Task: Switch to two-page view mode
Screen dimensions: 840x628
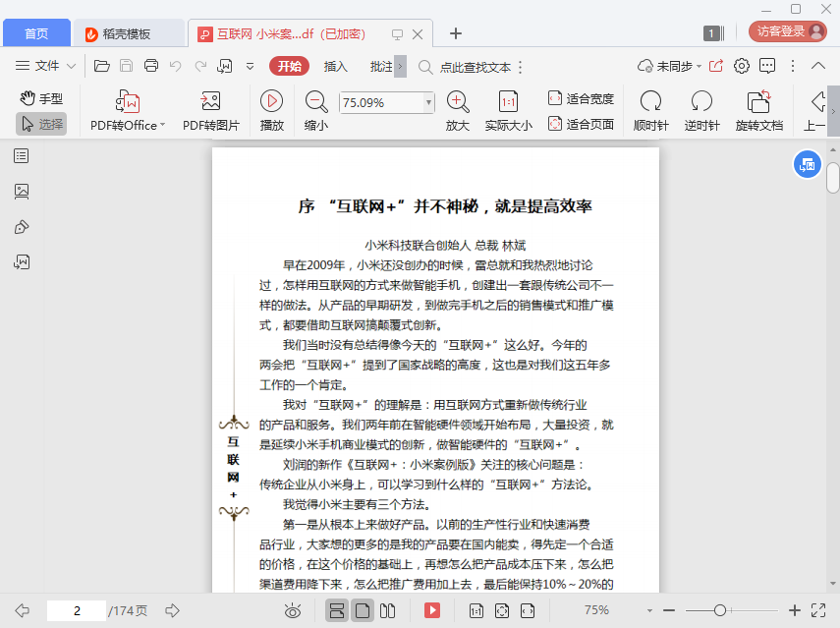Action: [387, 610]
